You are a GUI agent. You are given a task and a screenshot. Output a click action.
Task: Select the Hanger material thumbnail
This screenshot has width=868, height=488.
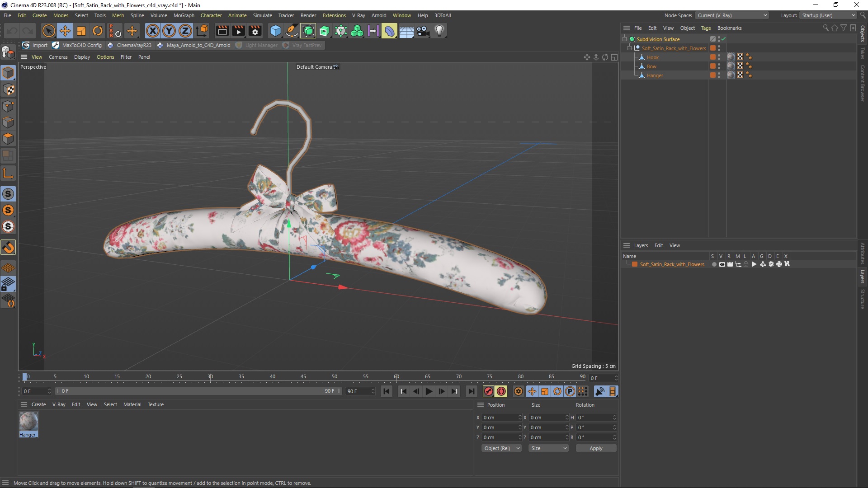click(x=28, y=424)
